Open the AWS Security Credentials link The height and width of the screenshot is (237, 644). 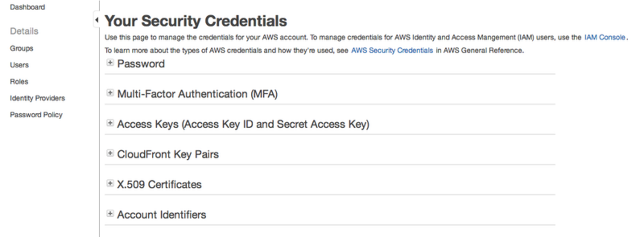[392, 50]
